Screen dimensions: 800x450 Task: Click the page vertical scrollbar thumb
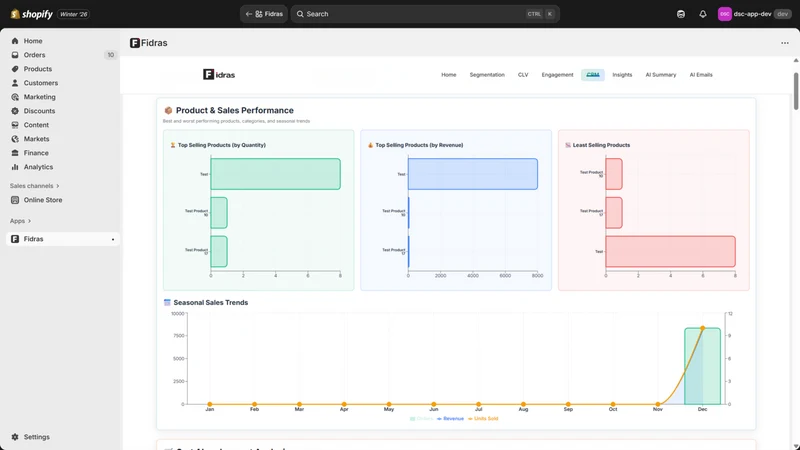tap(796, 91)
